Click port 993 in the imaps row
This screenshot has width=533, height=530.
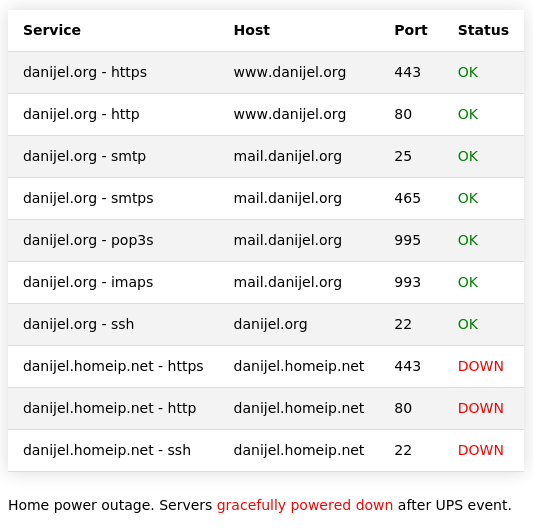click(x=407, y=282)
